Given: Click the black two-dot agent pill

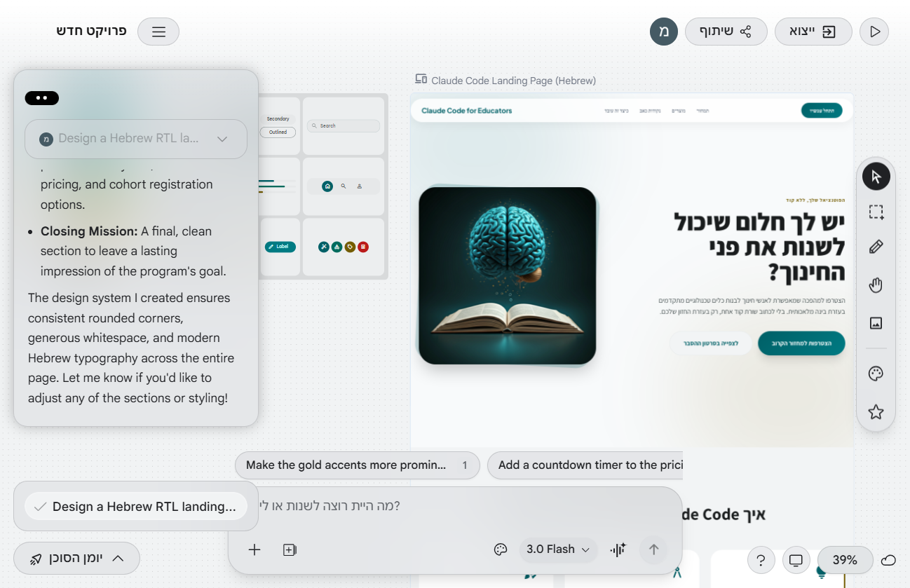Looking at the screenshot, I should (41, 98).
